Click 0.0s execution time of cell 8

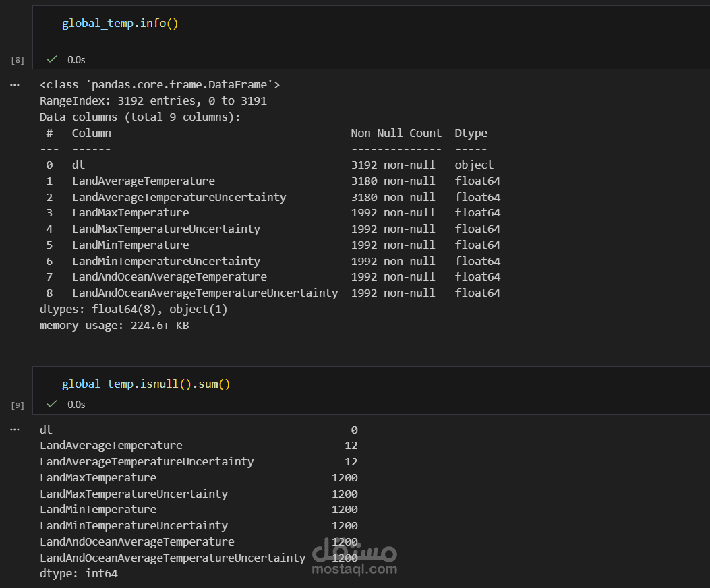coord(76,60)
